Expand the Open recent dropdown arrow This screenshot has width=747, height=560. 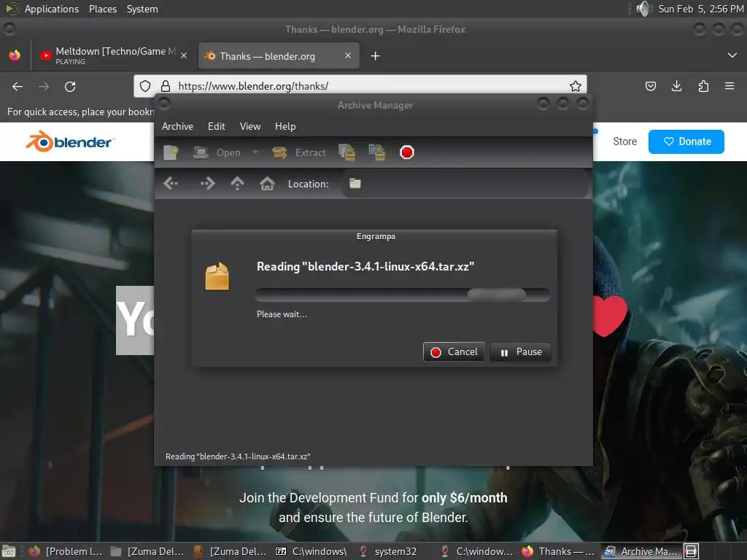(x=255, y=152)
